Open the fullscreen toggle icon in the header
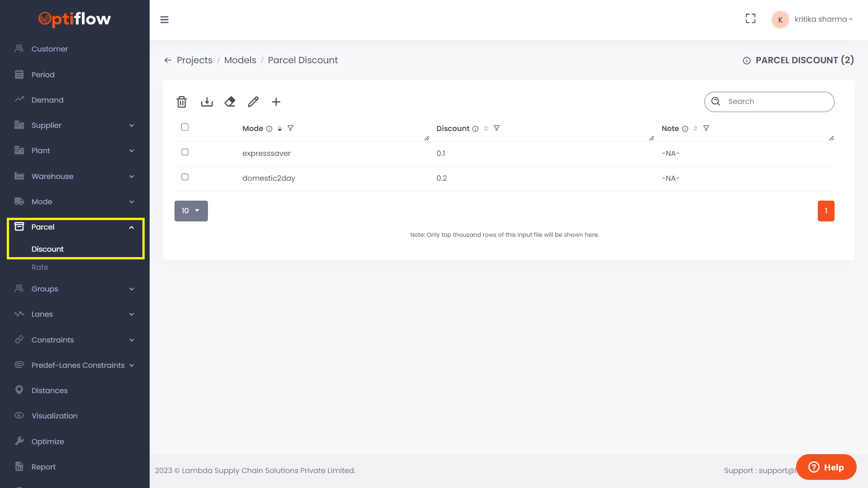This screenshot has height=488, width=868. coord(750,19)
